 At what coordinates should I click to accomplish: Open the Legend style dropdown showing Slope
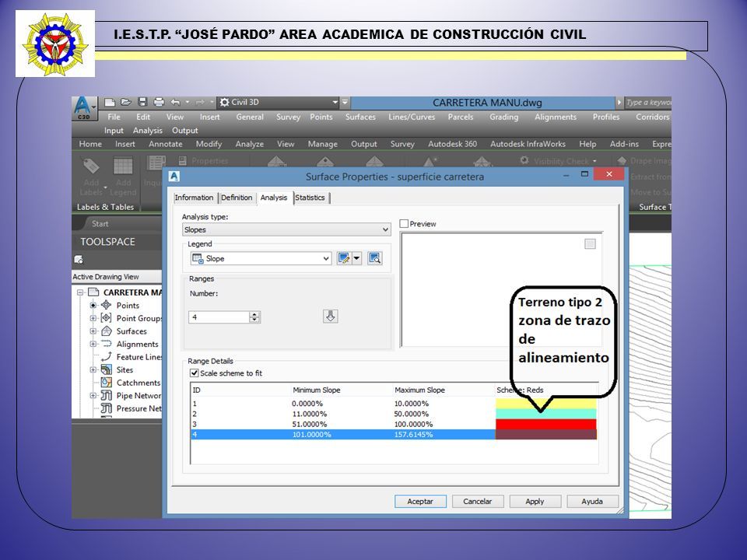[260, 258]
